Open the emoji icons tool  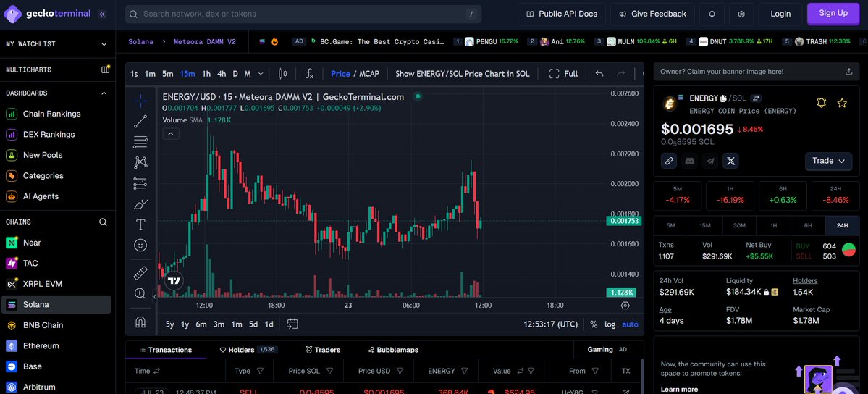coord(140,245)
